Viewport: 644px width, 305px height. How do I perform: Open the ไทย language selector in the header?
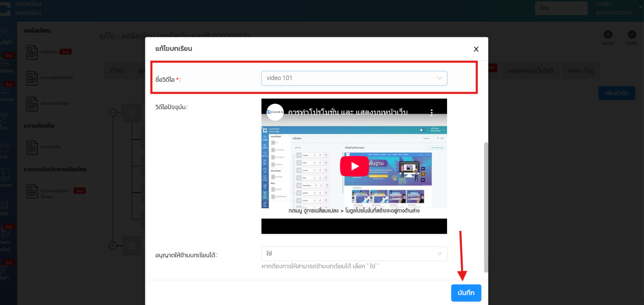pyautogui.click(x=561, y=8)
